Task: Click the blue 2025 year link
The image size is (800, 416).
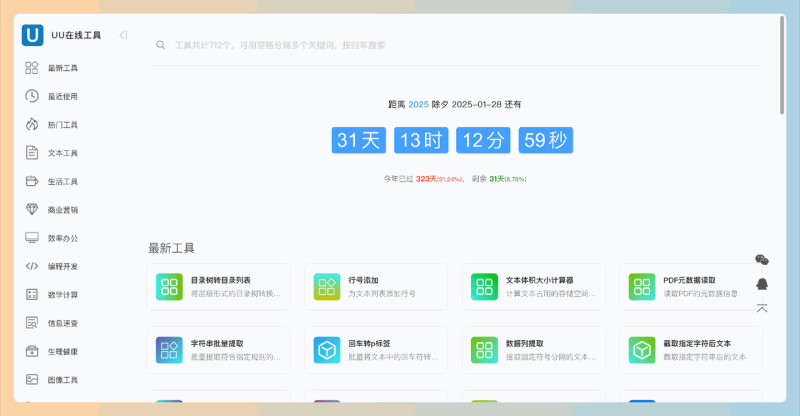Action: click(x=418, y=104)
